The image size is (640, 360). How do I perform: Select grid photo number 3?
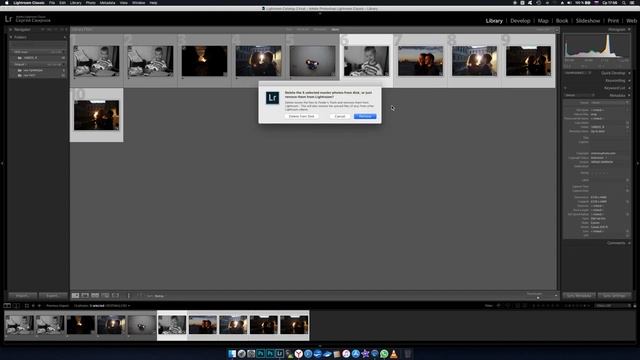[204, 60]
